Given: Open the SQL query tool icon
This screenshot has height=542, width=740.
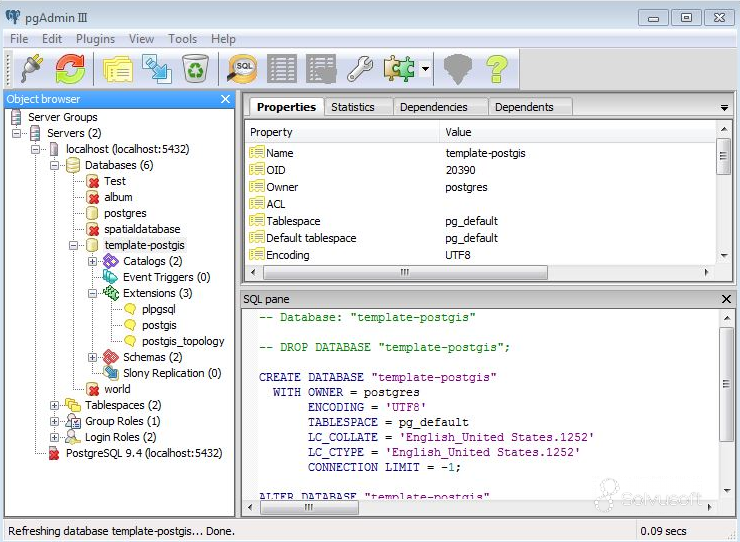Looking at the screenshot, I should pos(242,69).
